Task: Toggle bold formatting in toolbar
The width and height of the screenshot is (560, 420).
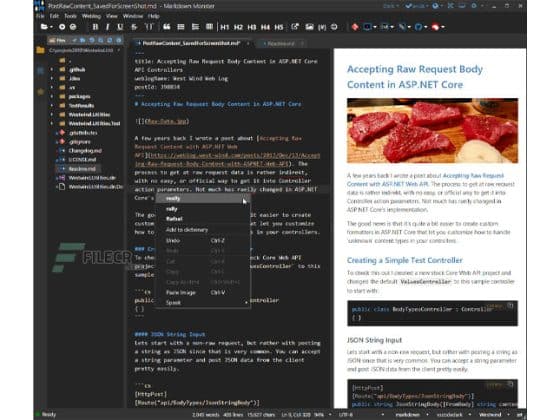Action: [95, 27]
